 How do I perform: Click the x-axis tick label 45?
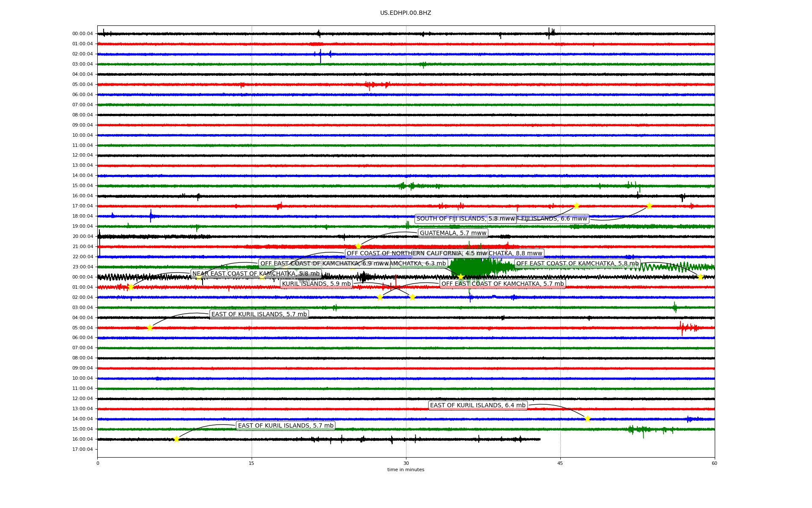click(x=560, y=463)
